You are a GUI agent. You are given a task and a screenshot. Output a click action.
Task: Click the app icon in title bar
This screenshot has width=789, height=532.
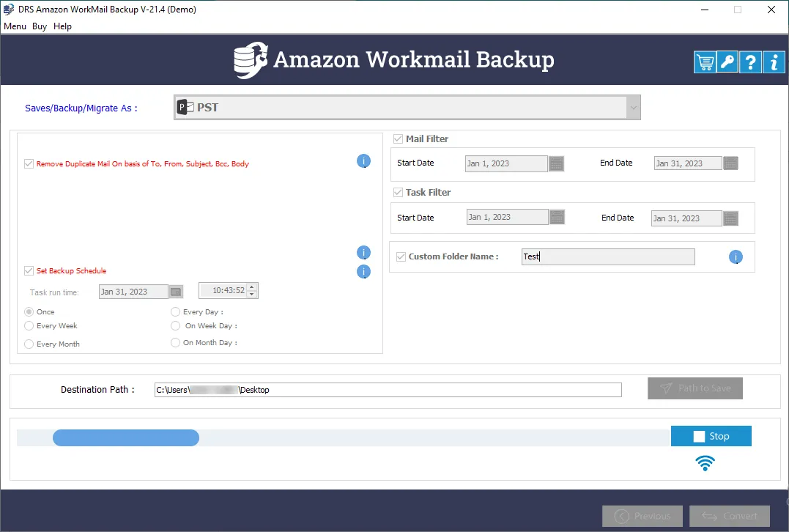9,9
